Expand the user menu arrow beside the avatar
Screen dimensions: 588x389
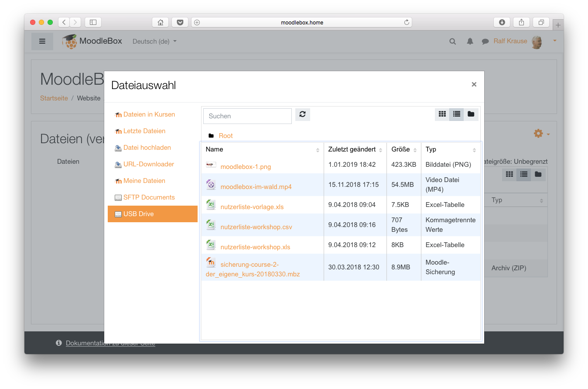tap(555, 41)
